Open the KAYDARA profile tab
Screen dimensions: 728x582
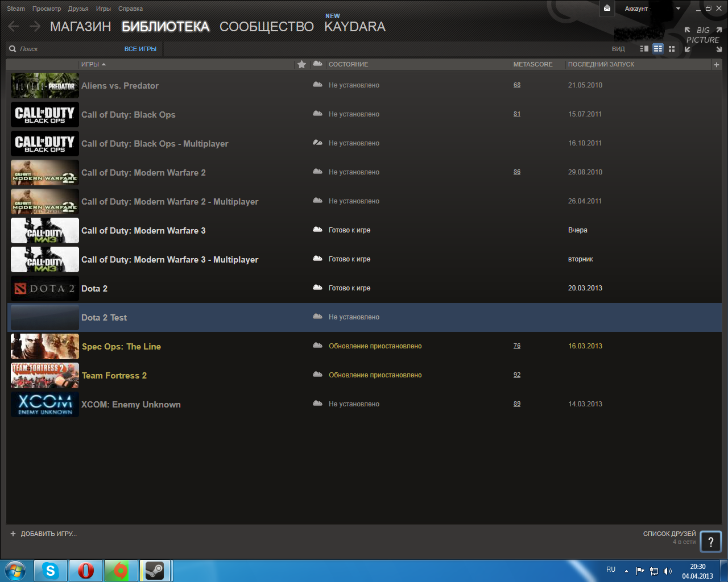(x=355, y=27)
